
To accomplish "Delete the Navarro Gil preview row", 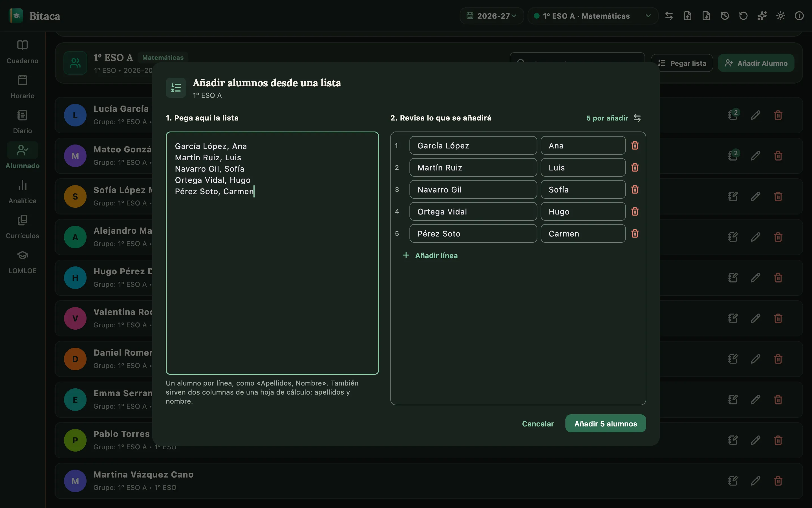I will point(635,189).
